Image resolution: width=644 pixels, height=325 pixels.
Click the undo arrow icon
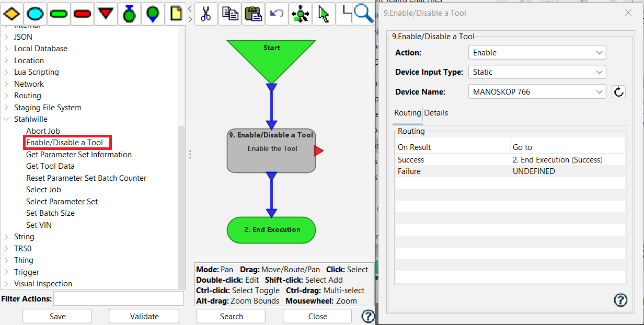277,14
